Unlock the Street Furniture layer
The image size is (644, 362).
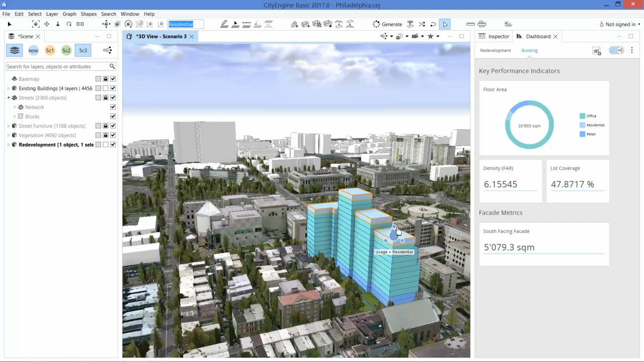(106, 126)
